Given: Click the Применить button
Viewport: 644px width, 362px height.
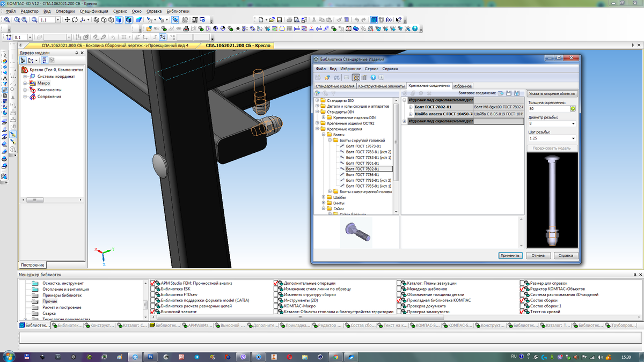Looking at the screenshot, I should [510, 256].
